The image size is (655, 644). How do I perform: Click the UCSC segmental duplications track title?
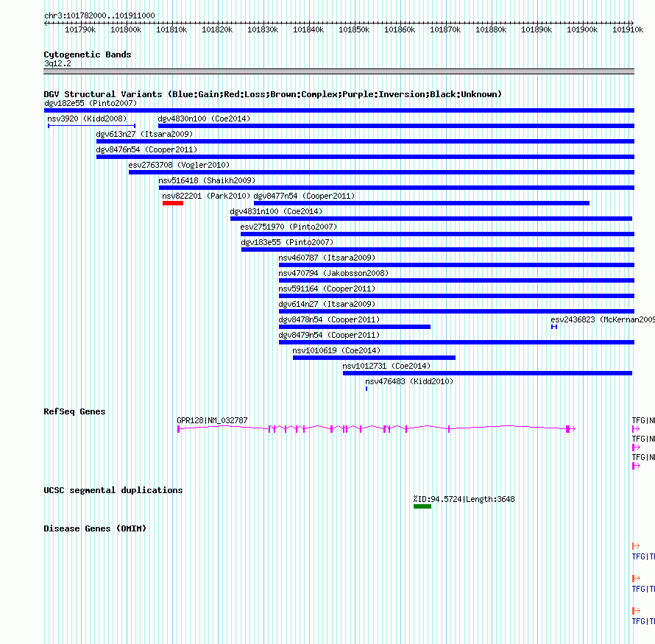coord(113,490)
